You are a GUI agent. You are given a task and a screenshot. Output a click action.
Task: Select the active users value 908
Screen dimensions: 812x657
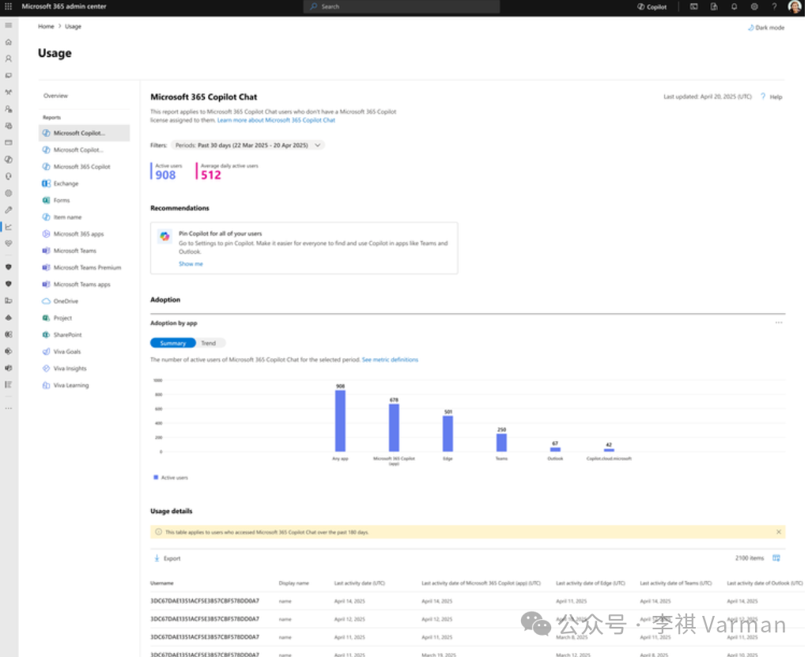click(x=165, y=175)
